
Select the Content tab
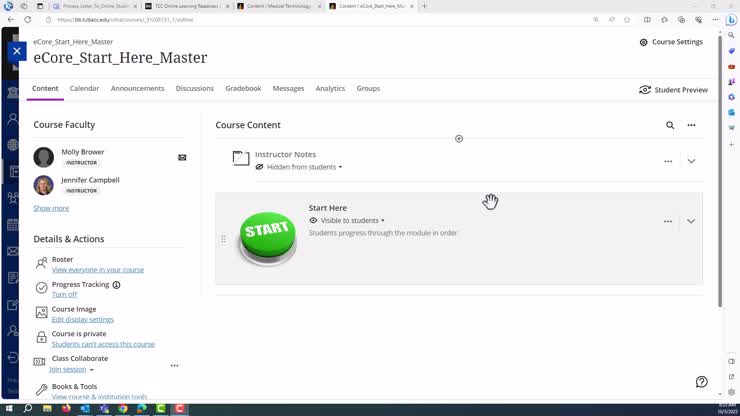tap(45, 88)
